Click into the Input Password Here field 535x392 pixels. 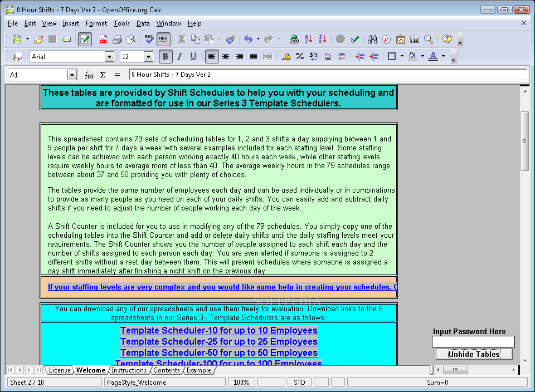pos(473,341)
